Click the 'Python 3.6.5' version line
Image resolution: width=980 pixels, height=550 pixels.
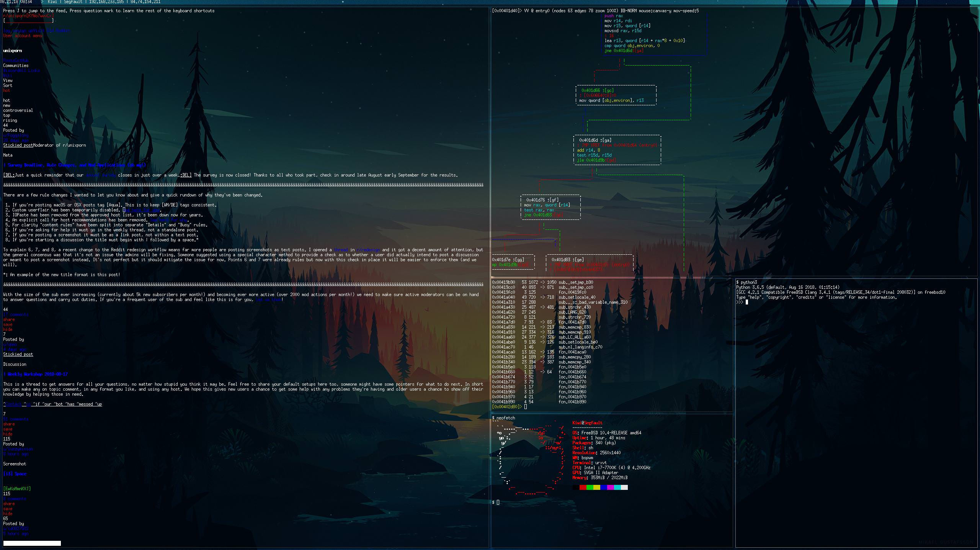788,287
